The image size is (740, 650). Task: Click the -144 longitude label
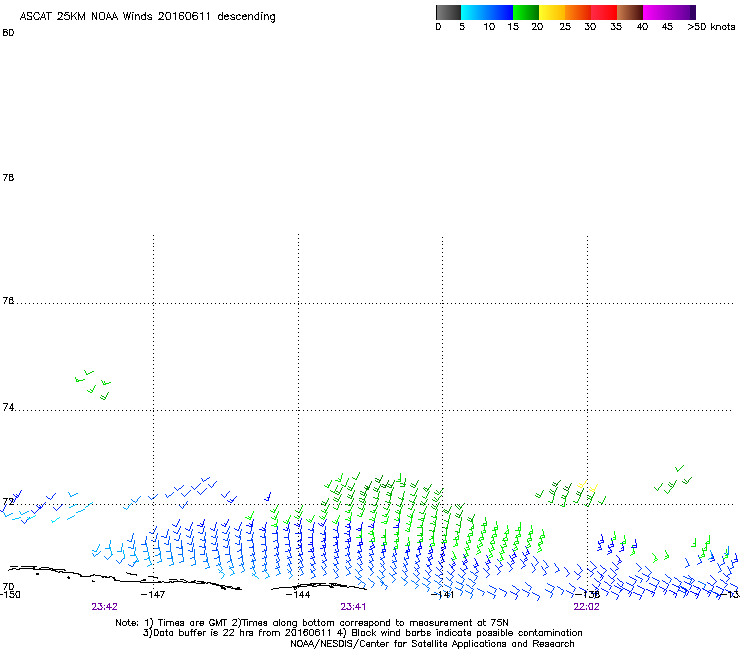[x=298, y=595]
